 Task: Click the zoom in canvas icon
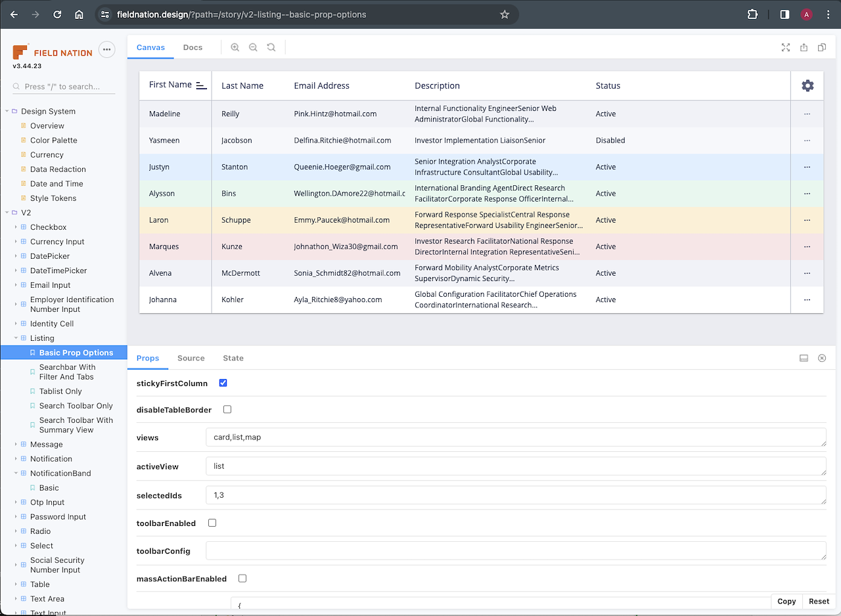(235, 47)
